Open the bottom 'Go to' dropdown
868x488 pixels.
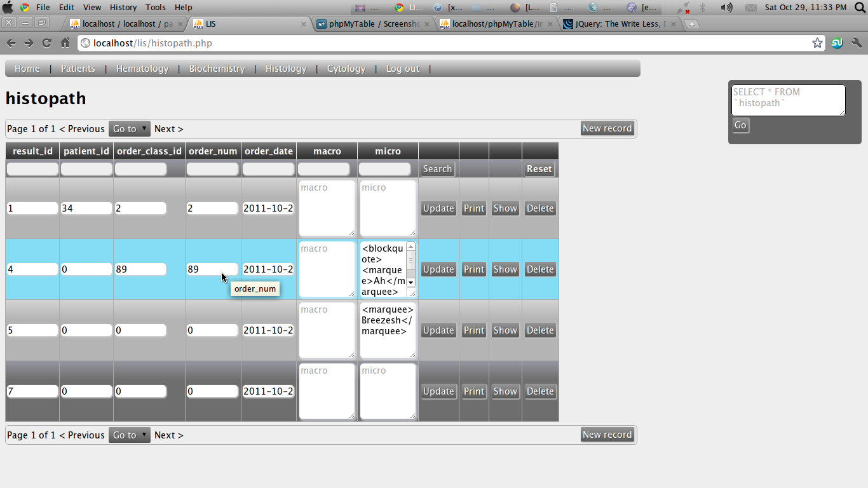(129, 435)
